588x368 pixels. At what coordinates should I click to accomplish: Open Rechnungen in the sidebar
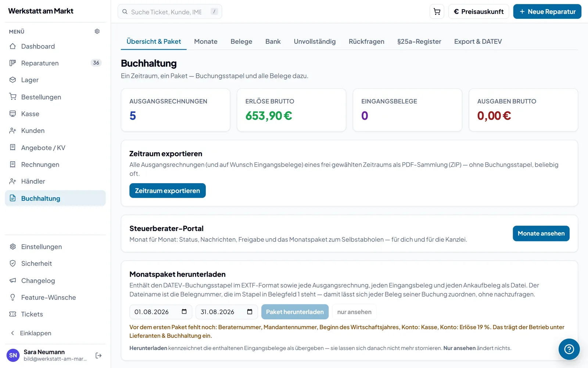55,164
